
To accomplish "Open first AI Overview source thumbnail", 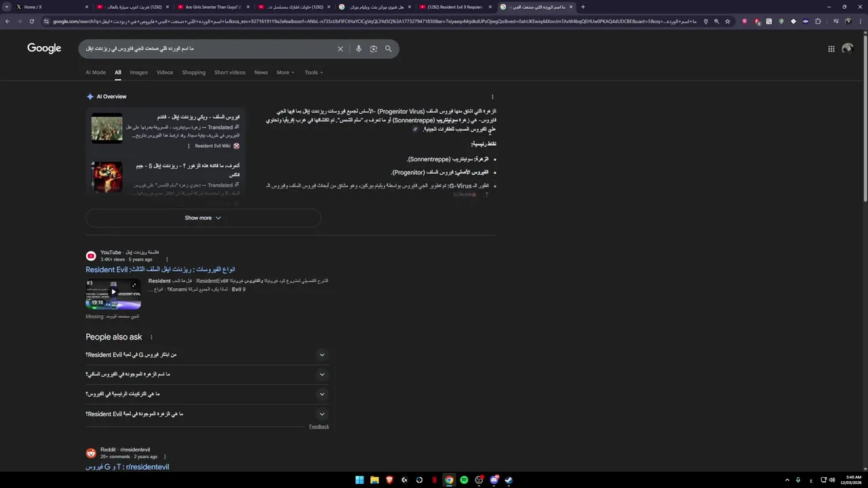I will [107, 128].
